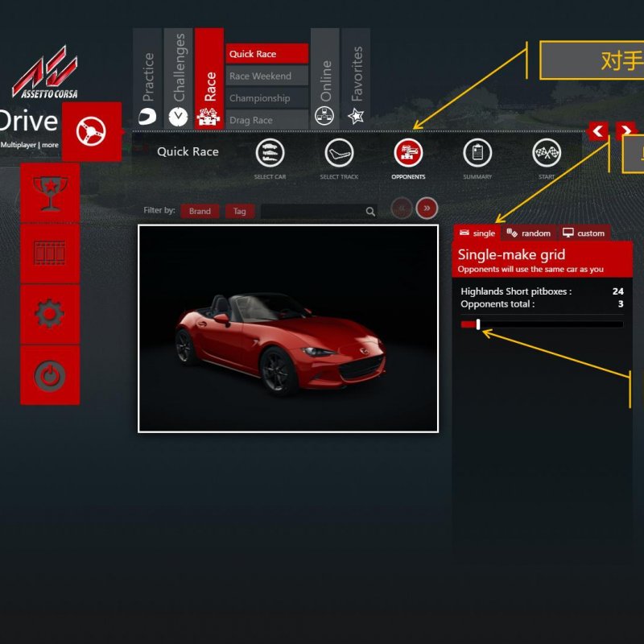Click the next step right arrow button
Viewport: 644px width, 644px height.
point(626,131)
